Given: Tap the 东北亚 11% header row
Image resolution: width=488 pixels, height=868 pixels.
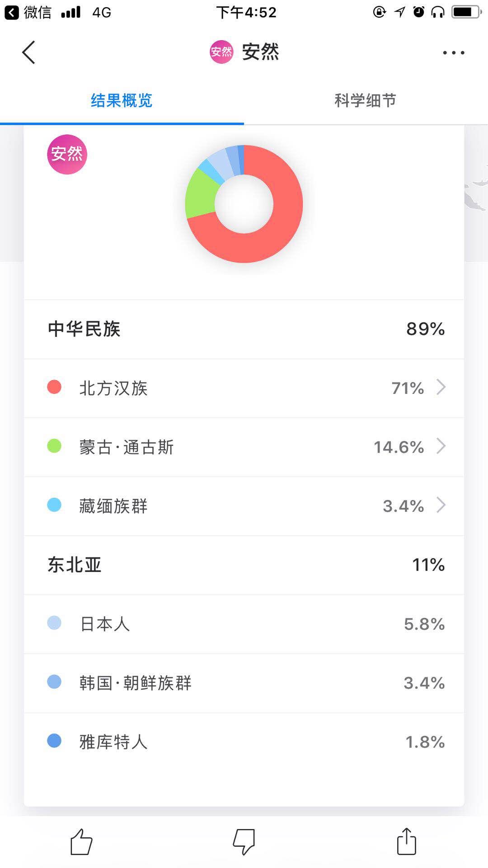Looking at the screenshot, I should tap(244, 565).
